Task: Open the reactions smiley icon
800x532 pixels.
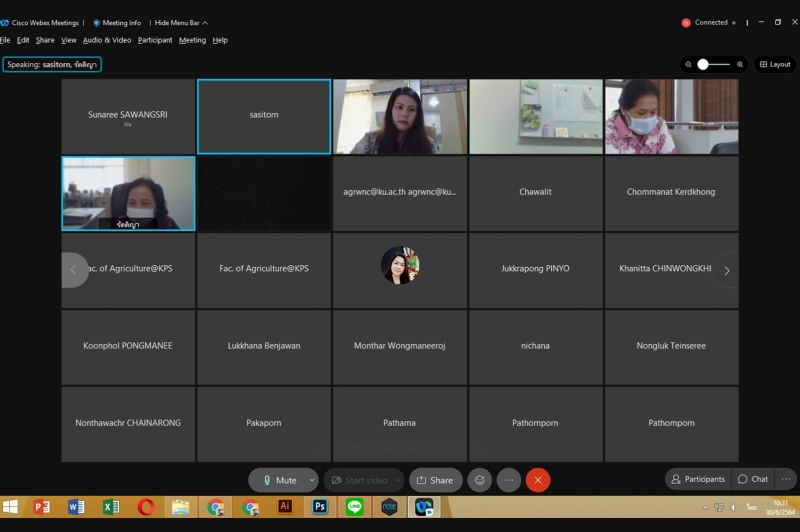Action: (x=480, y=480)
